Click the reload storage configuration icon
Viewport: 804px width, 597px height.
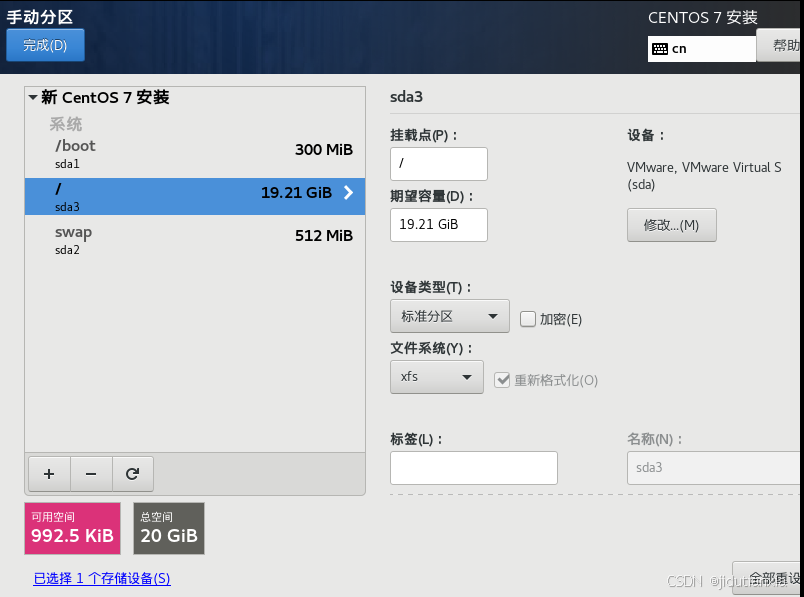pos(132,474)
